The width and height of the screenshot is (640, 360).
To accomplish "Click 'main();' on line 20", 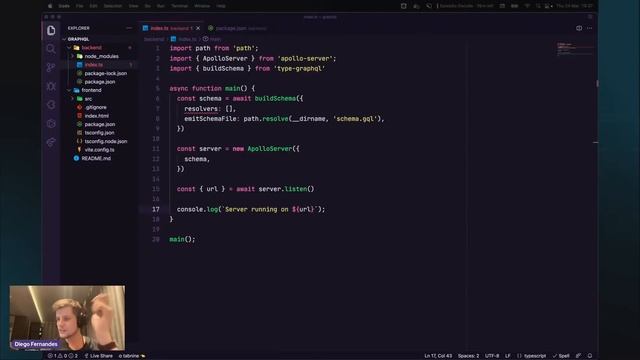I will 182,239.
